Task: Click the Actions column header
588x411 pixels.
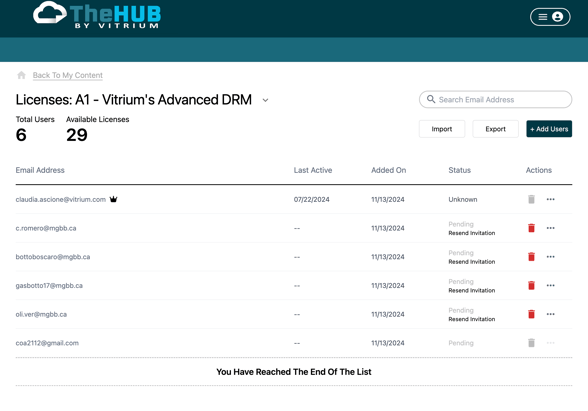Action: coord(538,170)
